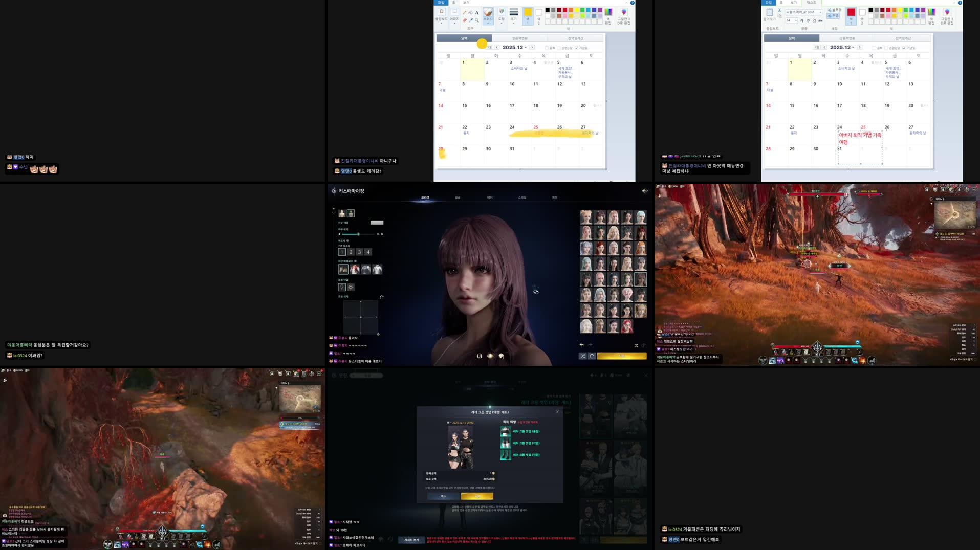Click the randomize shuffle icon in customization panel
The image size is (980, 550).
[x=583, y=356]
